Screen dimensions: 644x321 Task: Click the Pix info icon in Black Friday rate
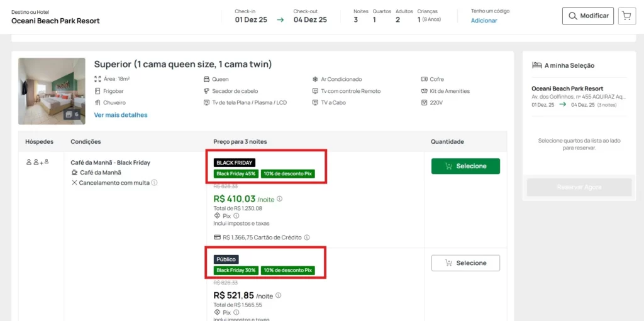(x=236, y=215)
